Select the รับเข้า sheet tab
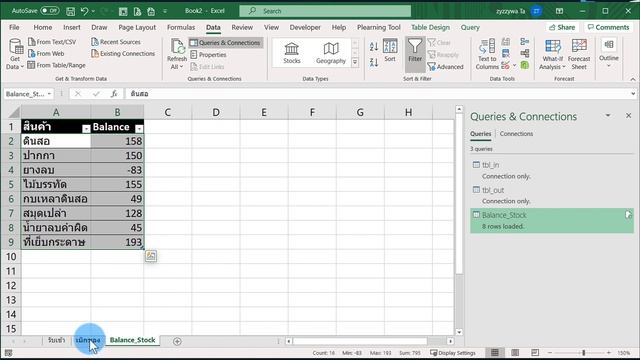Viewport: 640px width, 360px height. click(56, 340)
